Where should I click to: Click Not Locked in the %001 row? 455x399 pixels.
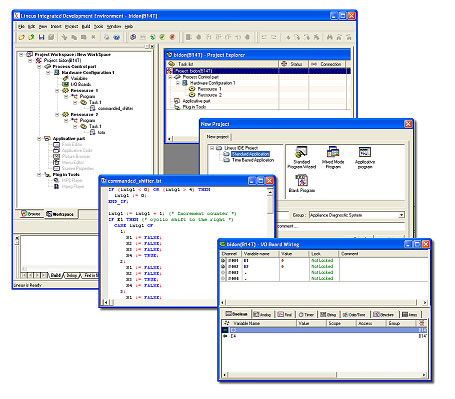click(x=322, y=260)
